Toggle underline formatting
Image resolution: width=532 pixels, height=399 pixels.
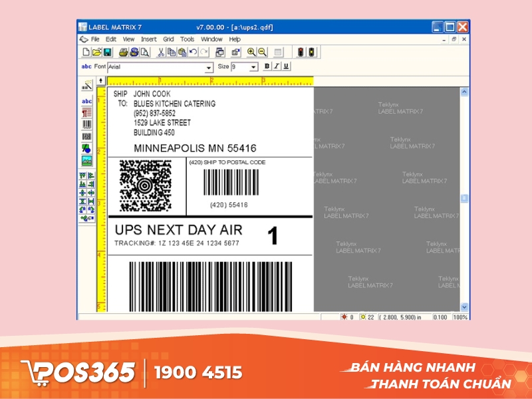click(286, 66)
